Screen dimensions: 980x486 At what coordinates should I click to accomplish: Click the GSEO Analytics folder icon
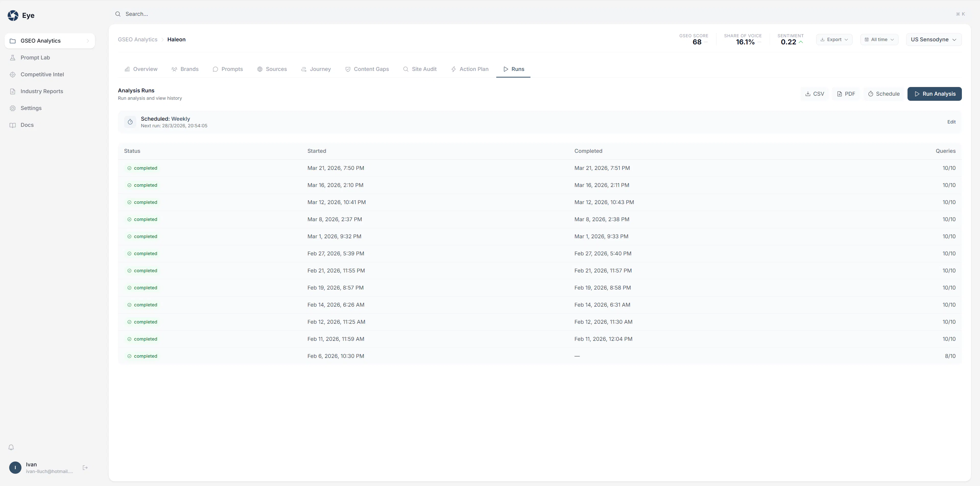13,41
